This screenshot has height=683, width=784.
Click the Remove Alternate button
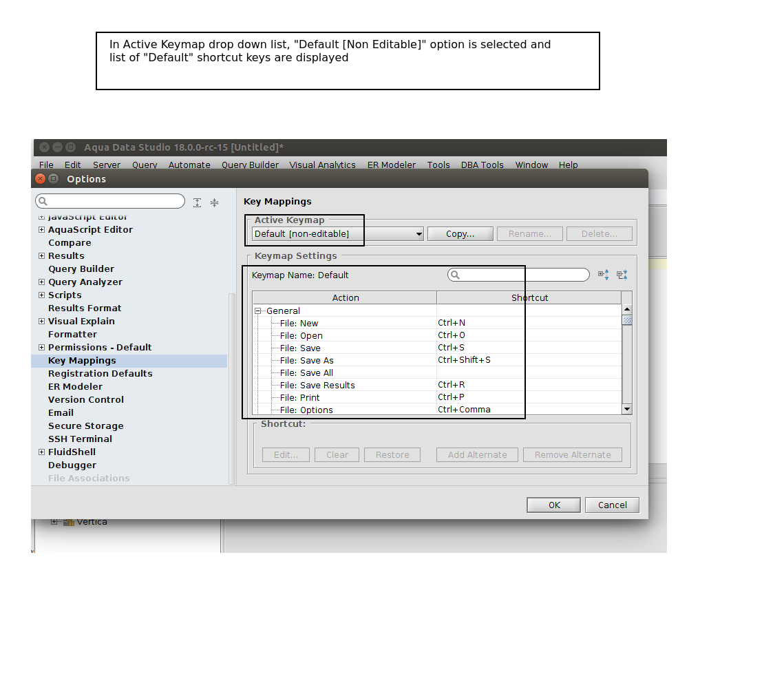(573, 454)
